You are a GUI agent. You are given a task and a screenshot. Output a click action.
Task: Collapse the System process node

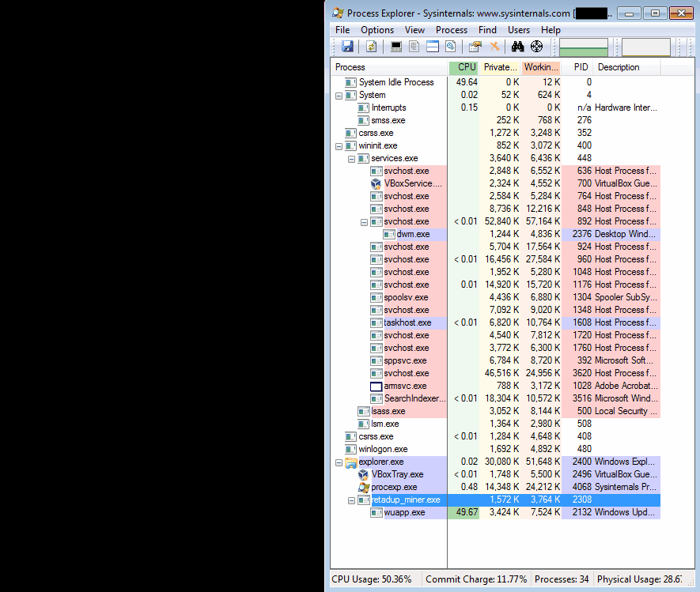[339, 96]
